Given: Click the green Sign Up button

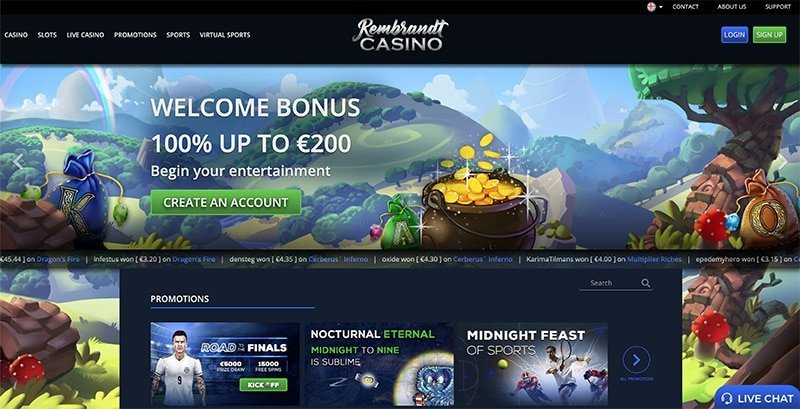Looking at the screenshot, I should click(x=769, y=35).
